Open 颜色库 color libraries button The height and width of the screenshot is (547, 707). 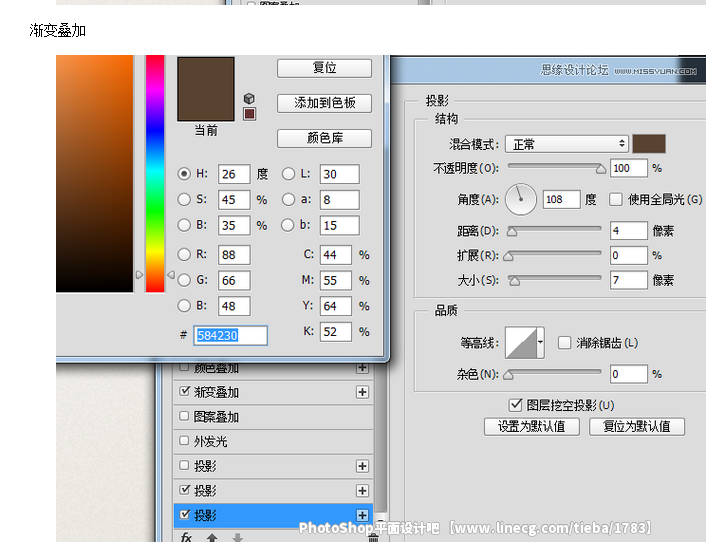[324, 138]
